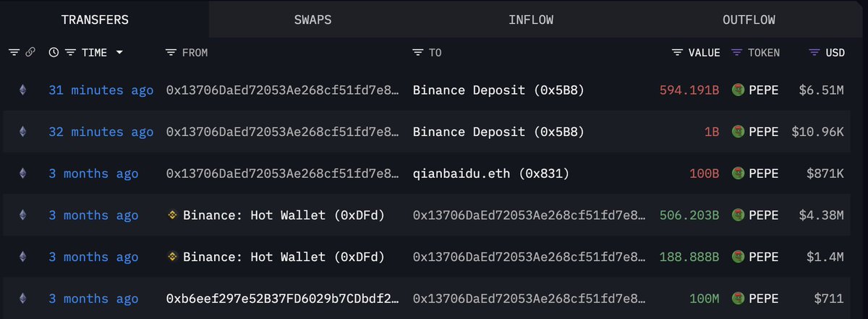The image size is (868, 319).
Task: Click Ethereum icon on the 31 minutes row
Action: tap(22, 90)
